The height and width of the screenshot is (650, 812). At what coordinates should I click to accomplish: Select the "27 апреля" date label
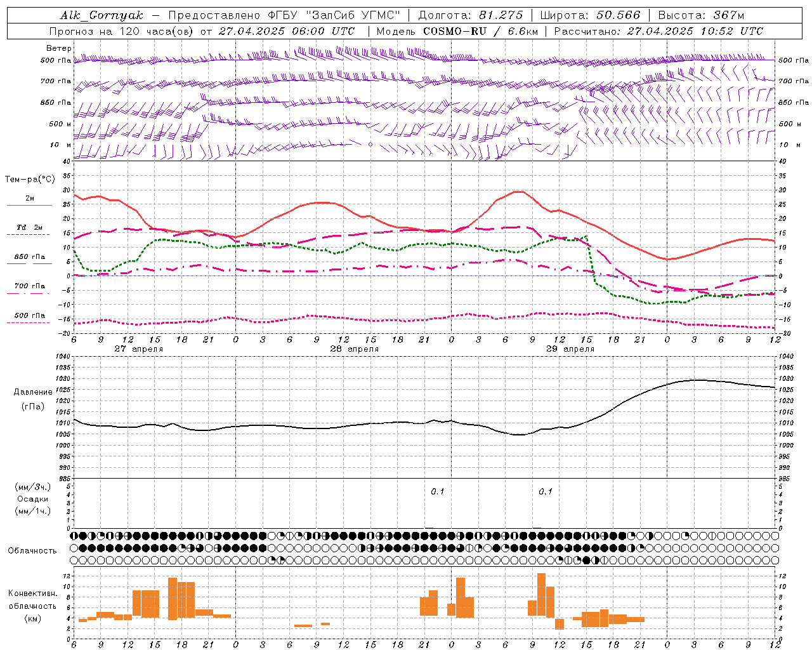pyautogui.click(x=138, y=349)
